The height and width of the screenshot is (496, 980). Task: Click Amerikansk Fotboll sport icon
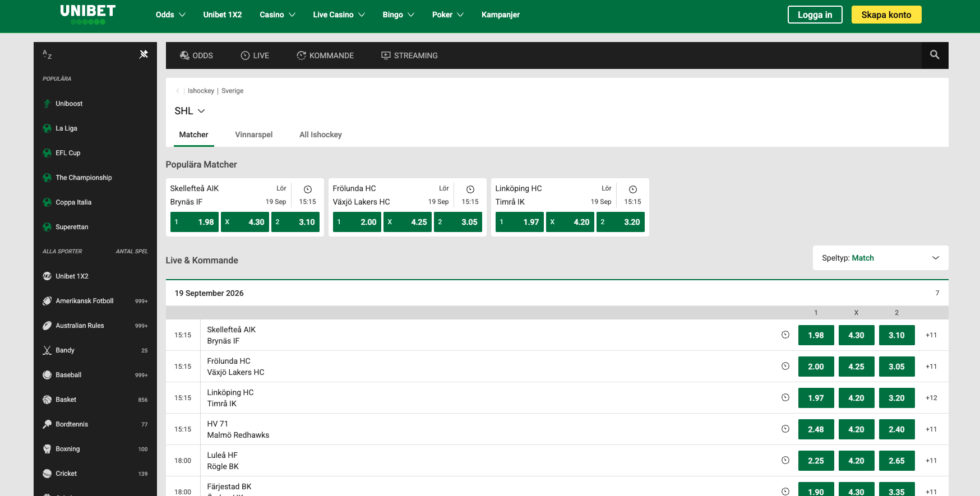pyautogui.click(x=47, y=301)
